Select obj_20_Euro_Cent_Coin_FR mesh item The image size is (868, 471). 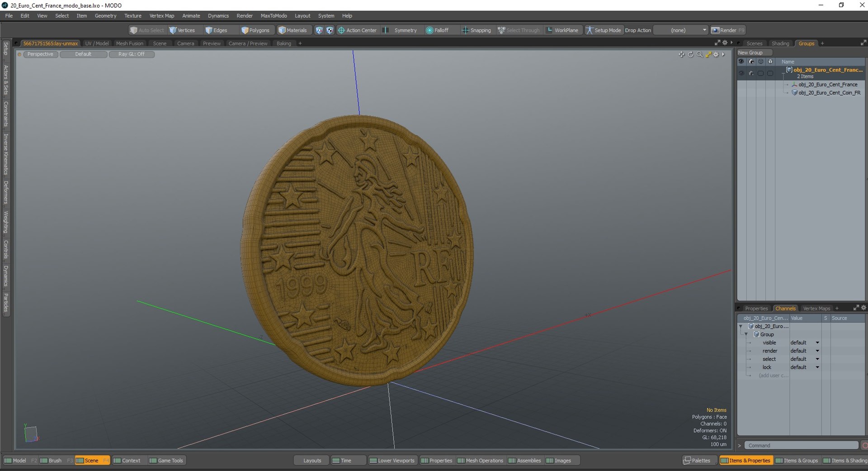pos(829,93)
